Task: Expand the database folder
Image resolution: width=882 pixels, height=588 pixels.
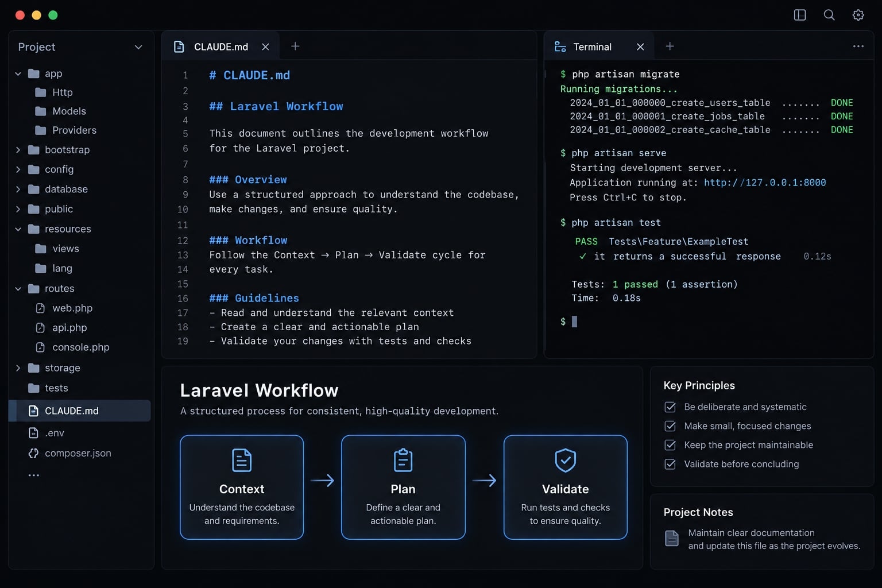Action: pyautogui.click(x=18, y=189)
